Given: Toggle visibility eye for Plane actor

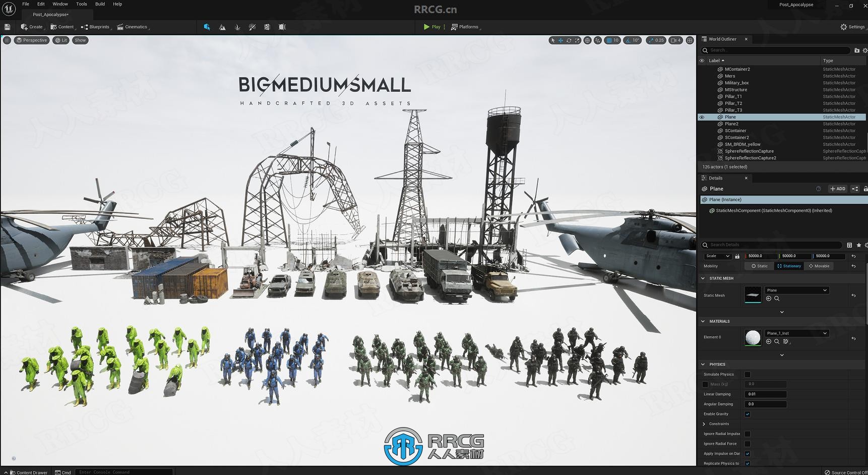Looking at the screenshot, I should [x=702, y=117].
